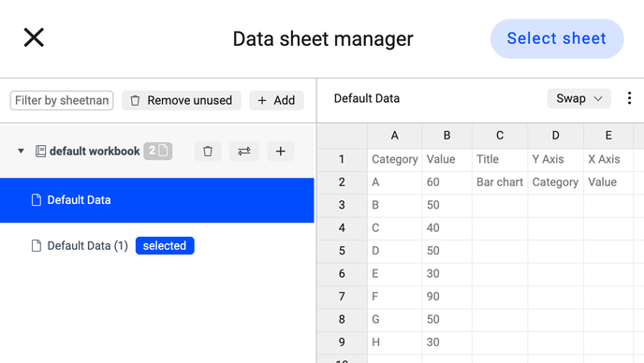Select the Default Data (1) sheet
644x363 pixels.
87,245
